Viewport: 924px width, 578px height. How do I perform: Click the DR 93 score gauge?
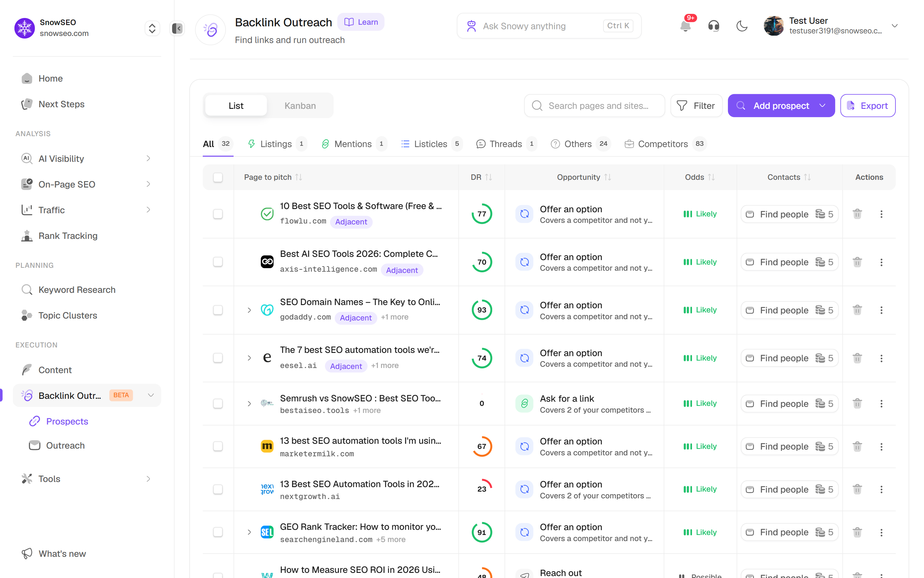[x=482, y=310]
